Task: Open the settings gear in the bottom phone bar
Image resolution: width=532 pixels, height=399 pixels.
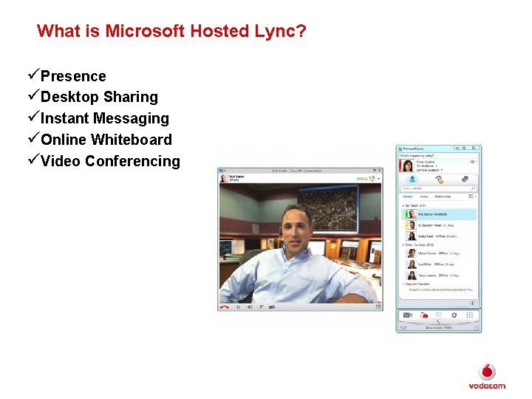Action: (454, 316)
